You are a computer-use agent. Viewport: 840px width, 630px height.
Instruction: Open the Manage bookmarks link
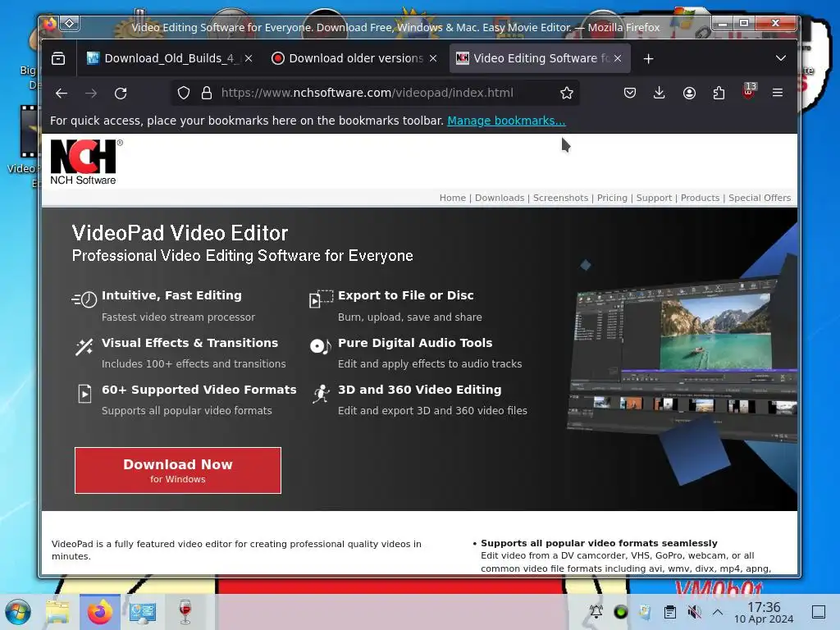coord(506,121)
